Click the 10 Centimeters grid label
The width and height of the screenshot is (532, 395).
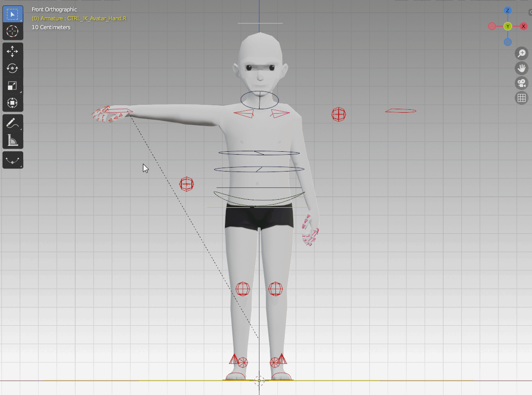[51, 27]
